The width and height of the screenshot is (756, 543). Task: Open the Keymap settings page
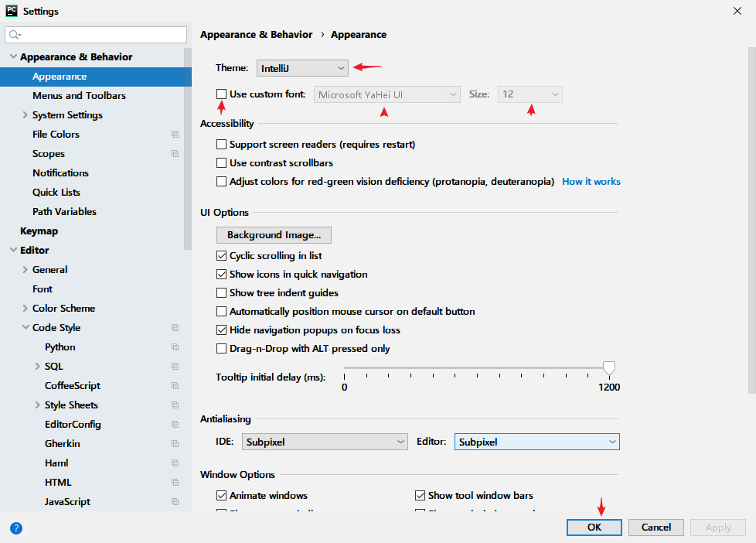tap(39, 231)
